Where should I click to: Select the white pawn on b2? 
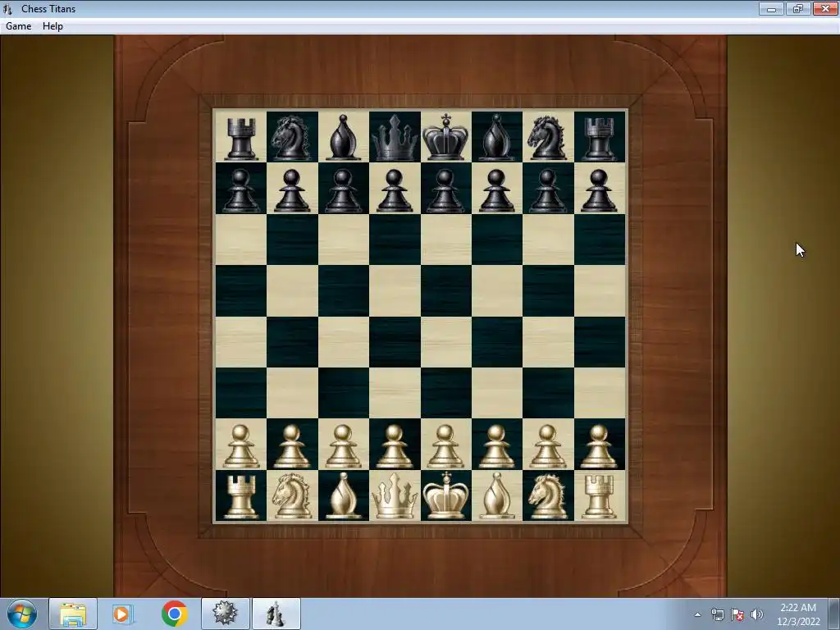coord(291,446)
